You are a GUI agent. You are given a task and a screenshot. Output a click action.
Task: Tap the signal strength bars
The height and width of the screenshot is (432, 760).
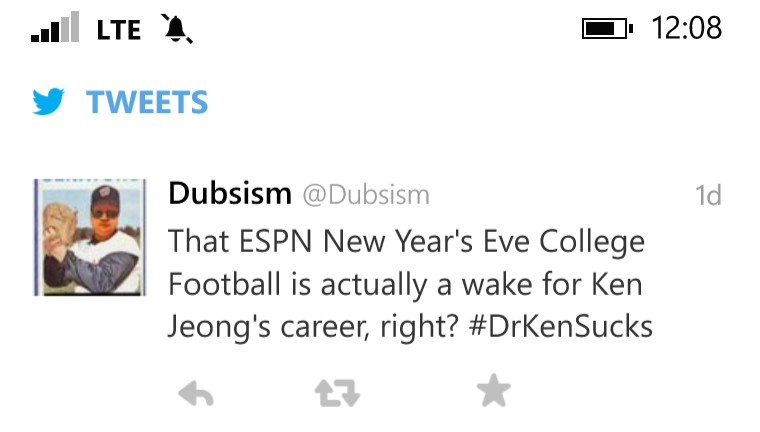(54, 29)
